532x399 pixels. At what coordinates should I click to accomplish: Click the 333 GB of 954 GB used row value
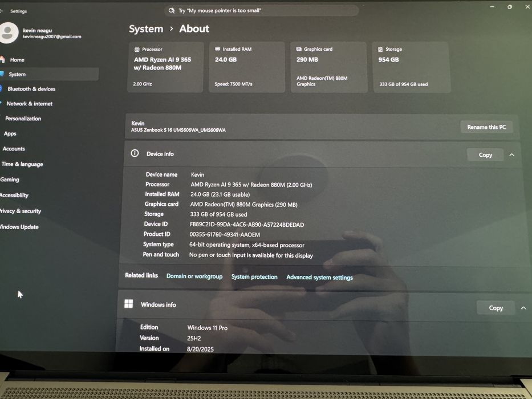[x=218, y=214]
